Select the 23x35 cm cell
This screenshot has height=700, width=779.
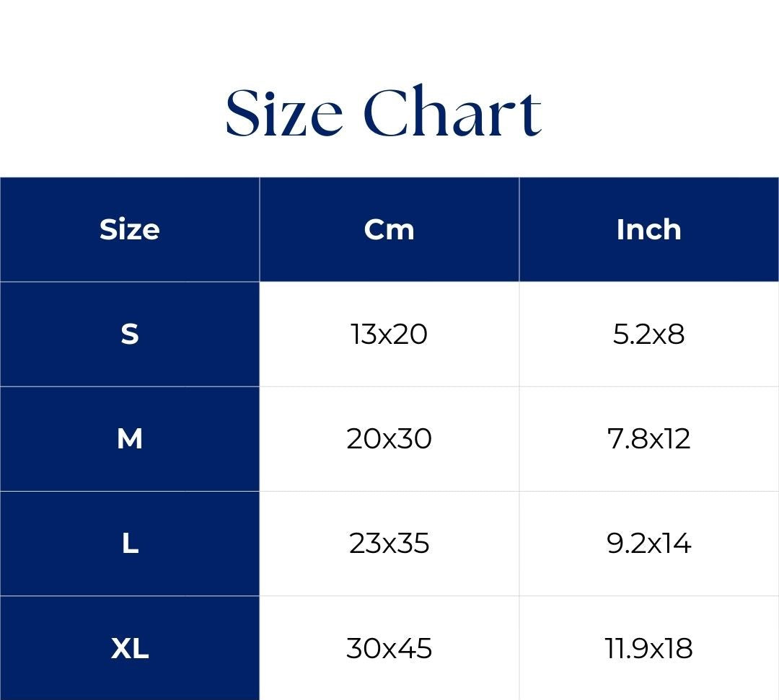point(389,543)
